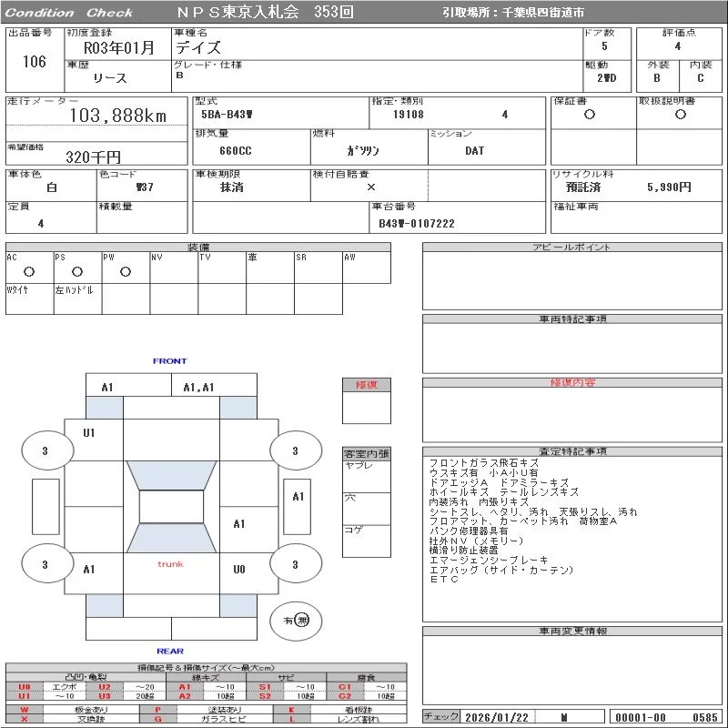Click the Condition Check header title
728x728 pixels.
[69, 13]
